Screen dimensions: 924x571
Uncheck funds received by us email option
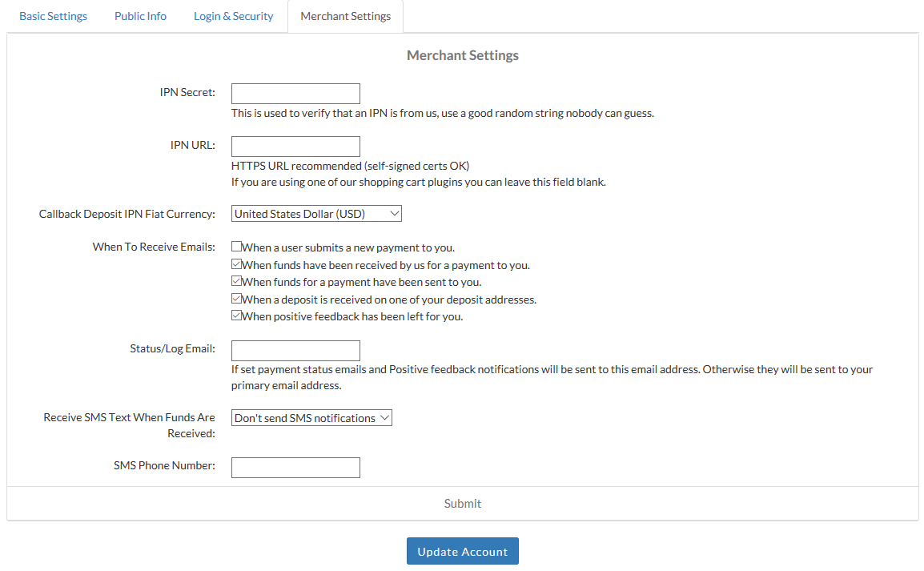coord(237,264)
